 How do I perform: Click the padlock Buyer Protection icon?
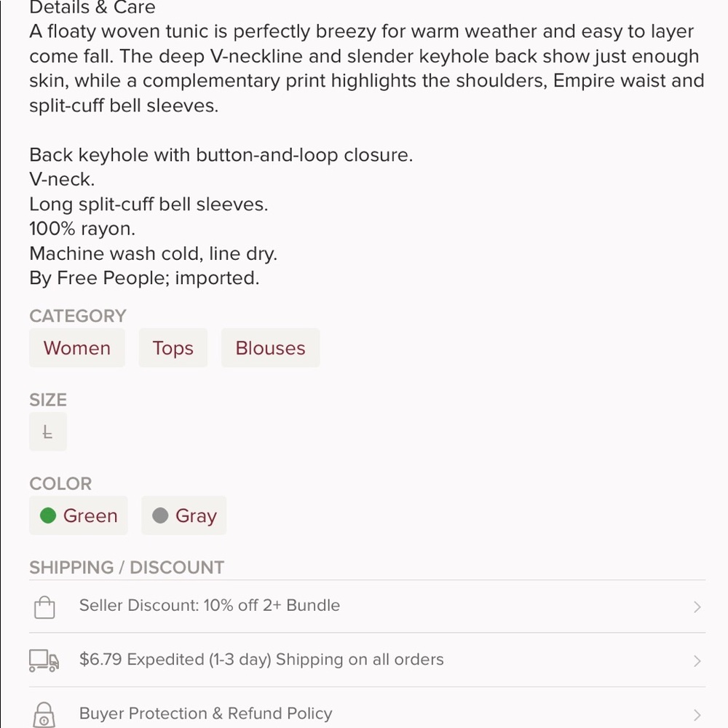click(44, 713)
